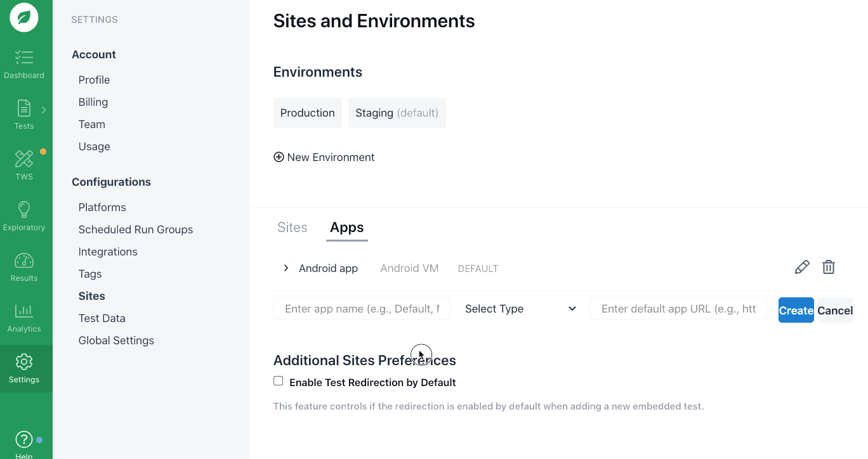Select the Production environment chip
The width and height of the screenshot is (868, 459).
308,113
